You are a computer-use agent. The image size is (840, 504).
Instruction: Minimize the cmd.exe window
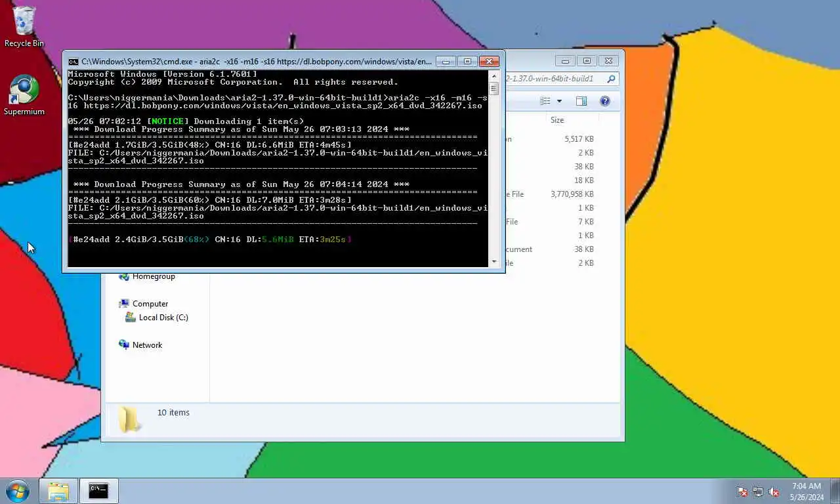click(x=446, y=62)
